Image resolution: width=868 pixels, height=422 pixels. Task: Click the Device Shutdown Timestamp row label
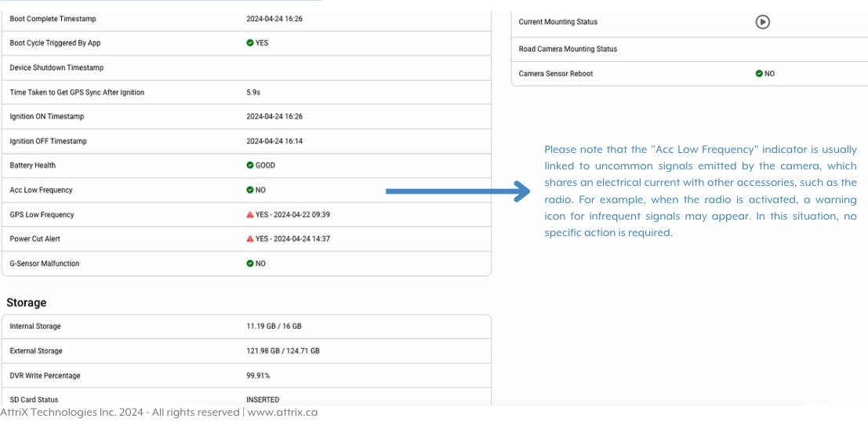tap(56, 67)
